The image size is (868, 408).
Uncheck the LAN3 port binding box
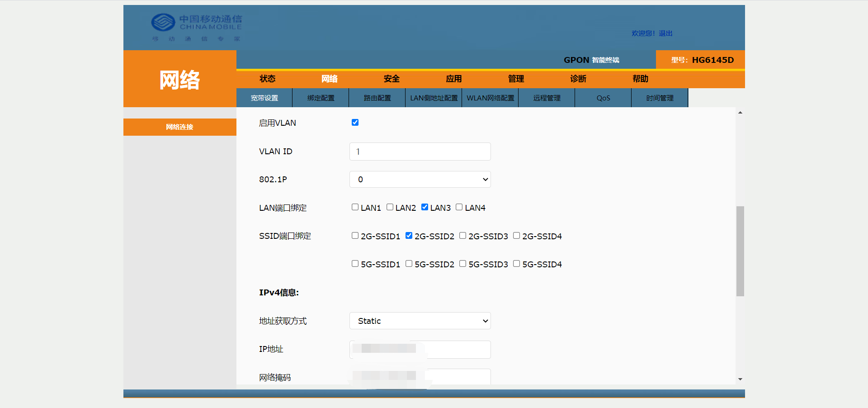click(425, 207)
